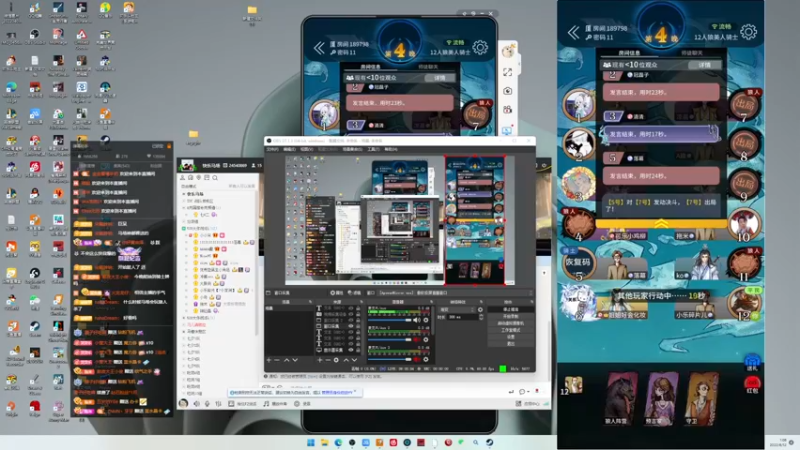Viewport: 800px width, 450px height.
Task: Unmute the third OBS mixer channel
Action: tap(417, 360)
